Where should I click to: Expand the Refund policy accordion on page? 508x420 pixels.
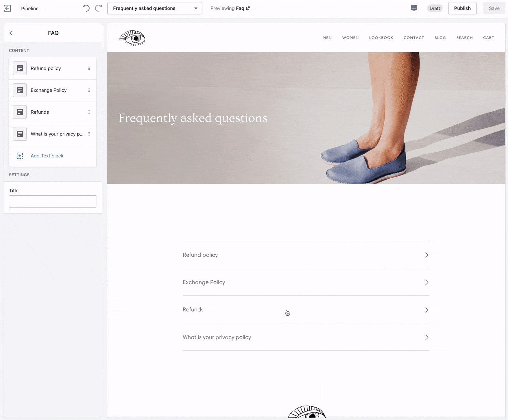point(427,255)
